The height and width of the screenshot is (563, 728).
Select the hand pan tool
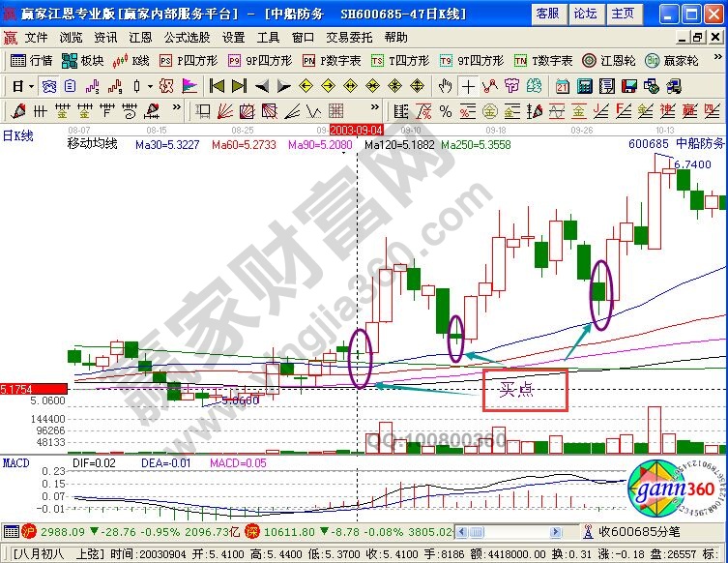(445, 85)
